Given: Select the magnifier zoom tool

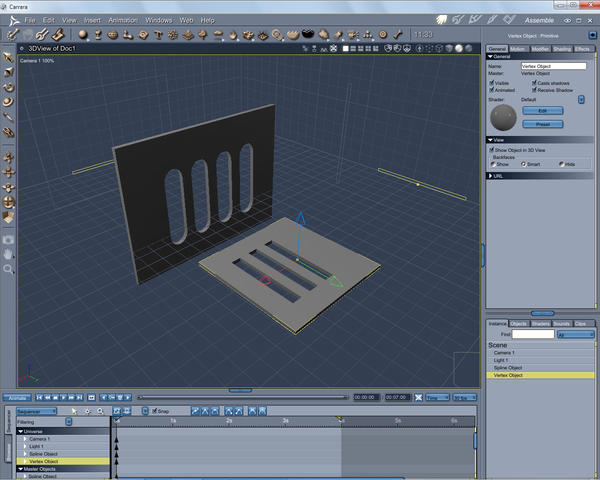Looking at the screenshot, I should [x=8, y=269].
